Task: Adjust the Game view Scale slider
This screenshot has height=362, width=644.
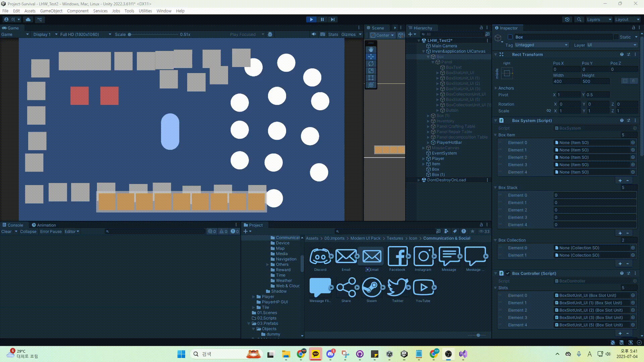Action: pos(130,34)
